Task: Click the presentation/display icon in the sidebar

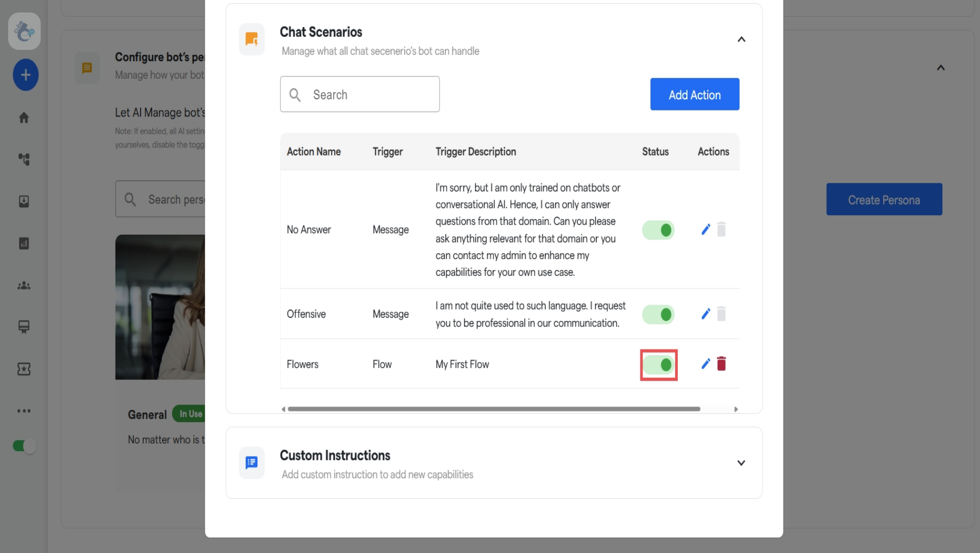Action: point(24,327)
